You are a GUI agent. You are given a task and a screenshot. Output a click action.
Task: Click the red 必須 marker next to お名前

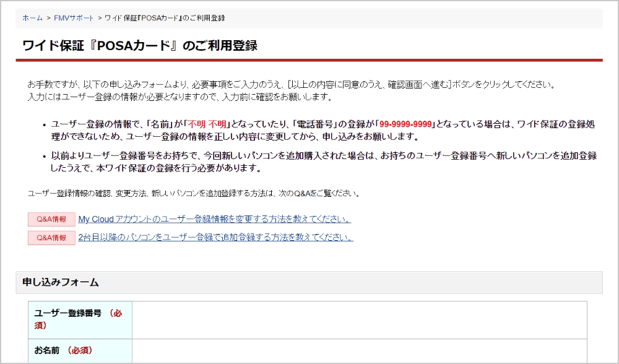tap(79, 350)
